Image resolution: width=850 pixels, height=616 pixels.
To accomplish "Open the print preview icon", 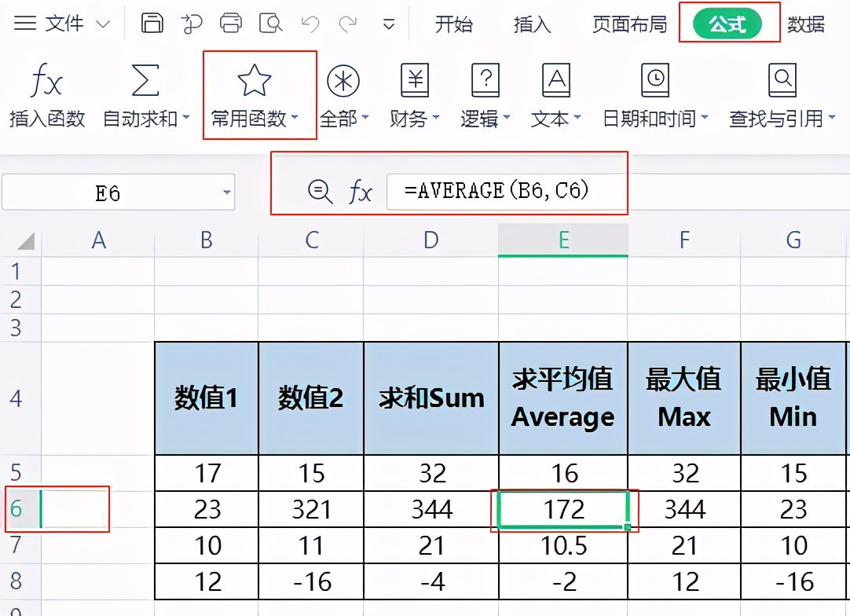I will [x=270, y=24].
